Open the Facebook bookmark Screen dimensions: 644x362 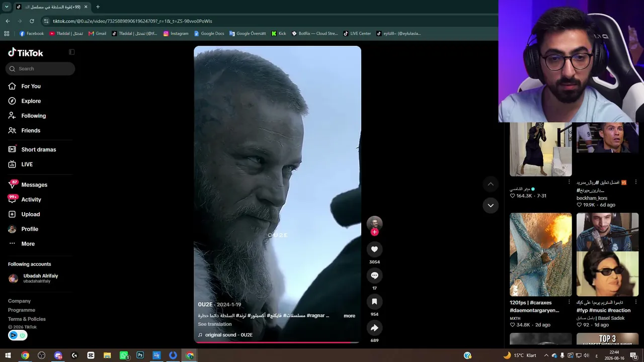coord(31,34)
